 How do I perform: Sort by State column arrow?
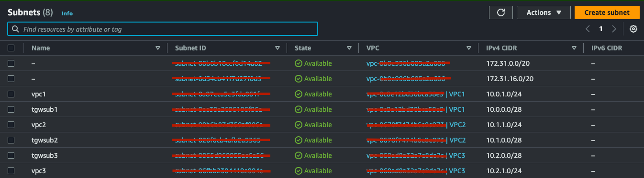349,48
